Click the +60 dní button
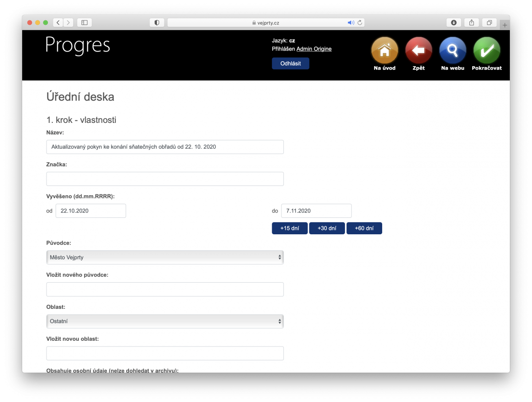 [364, 229]
